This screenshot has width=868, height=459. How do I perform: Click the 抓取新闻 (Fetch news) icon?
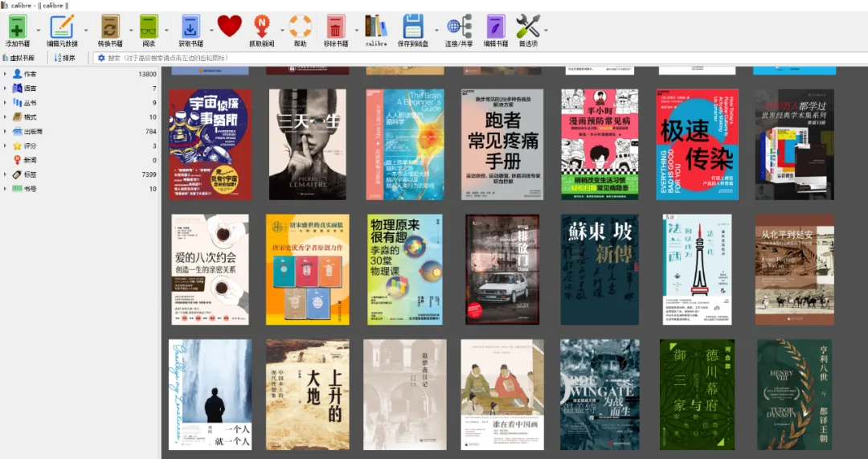click(262, 26)
